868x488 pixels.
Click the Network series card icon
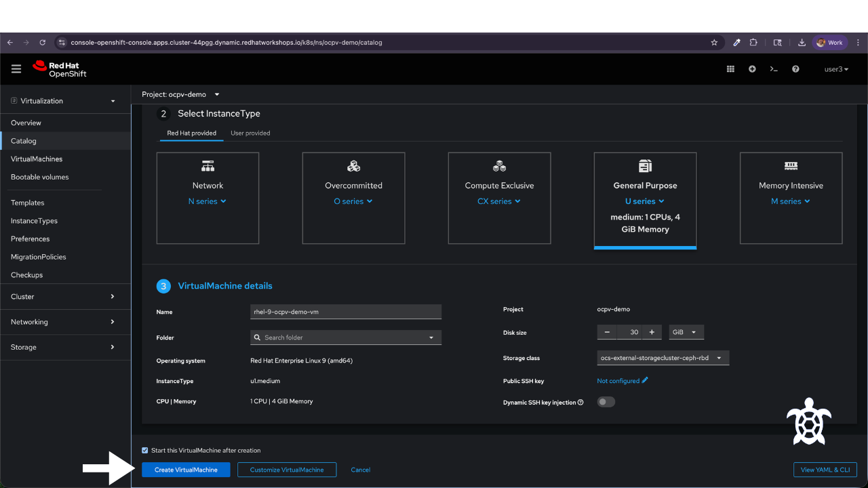[x=208, y=166]
